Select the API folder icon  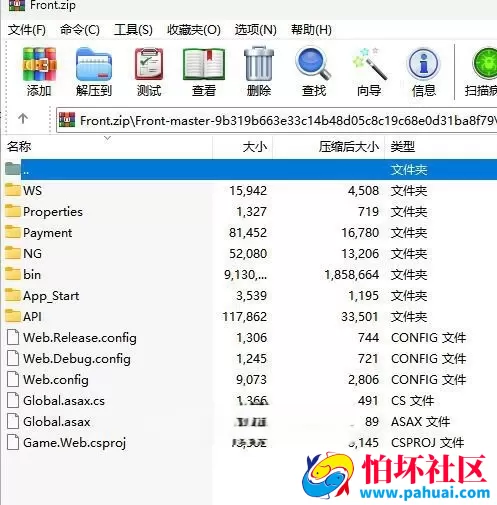click(13, 316)
